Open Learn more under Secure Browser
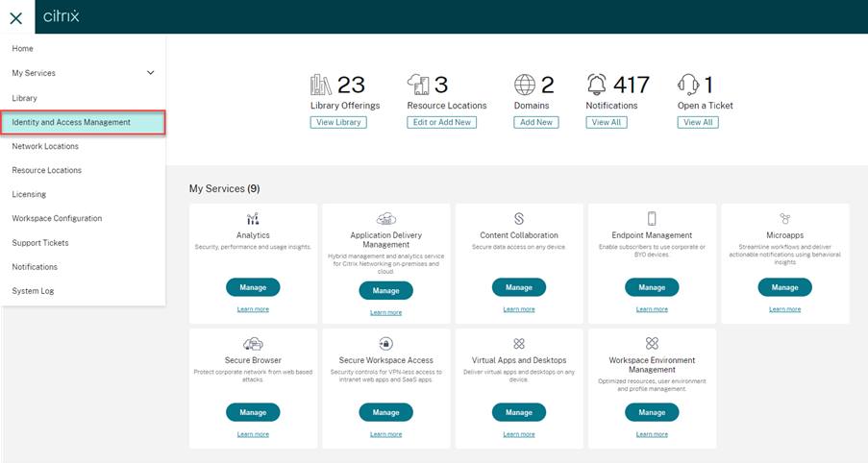The image size is (868, 463). tap(253, 434)
